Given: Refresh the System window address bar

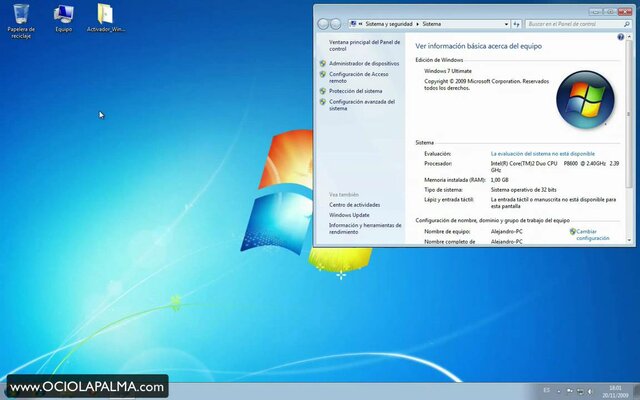Looking at the screenshot, I should pyautogui.click(x=516, y=24).
